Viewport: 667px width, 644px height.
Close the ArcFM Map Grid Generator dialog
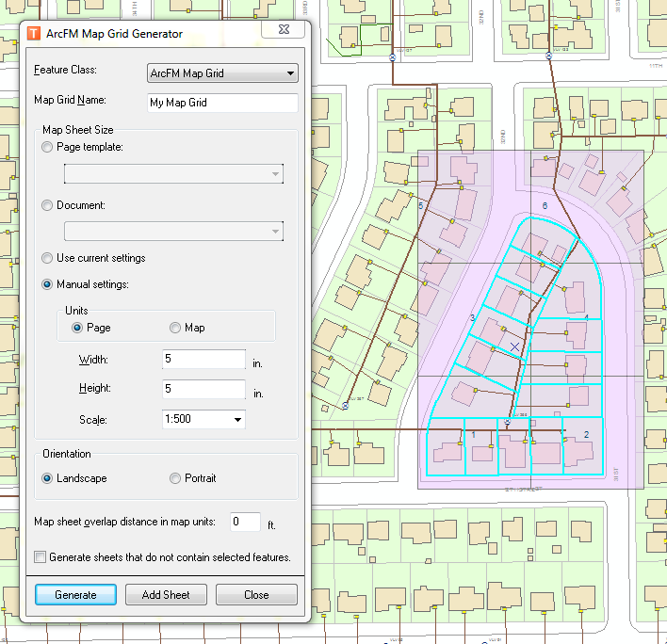[284, 29]
